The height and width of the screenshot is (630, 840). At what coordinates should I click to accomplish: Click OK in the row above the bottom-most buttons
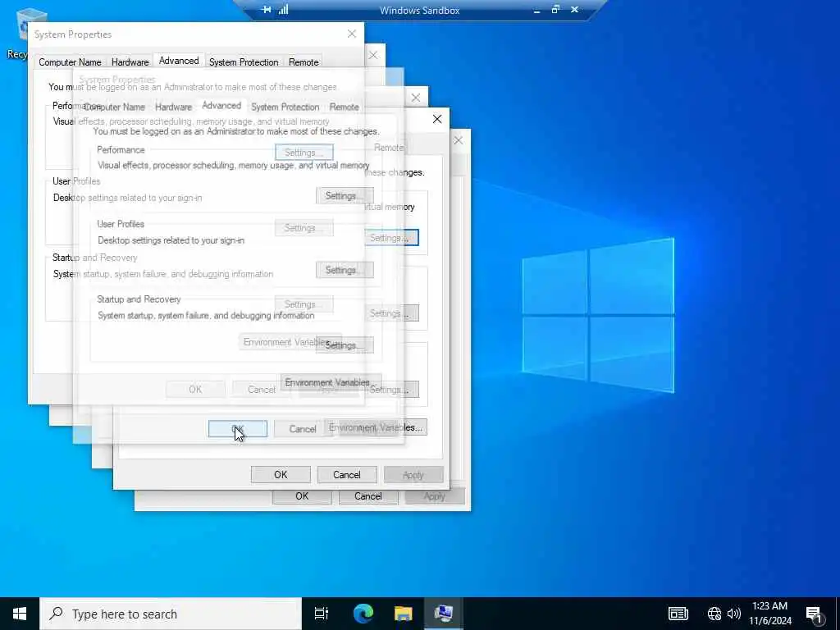(281, 475)
